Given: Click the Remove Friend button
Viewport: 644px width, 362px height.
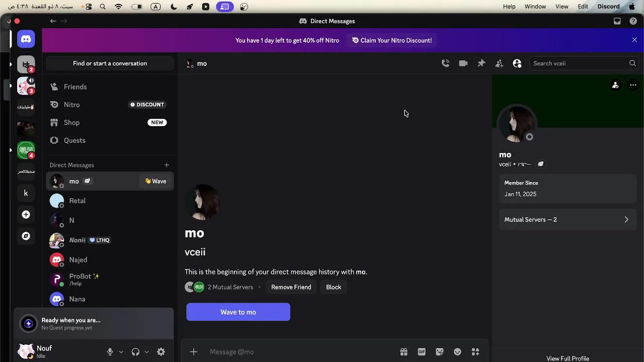Looking at the screenshot, I should point(291,287).
